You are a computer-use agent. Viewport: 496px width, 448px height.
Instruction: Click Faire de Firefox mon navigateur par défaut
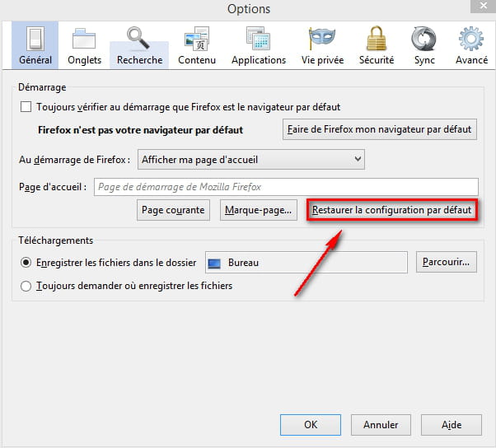380,129
